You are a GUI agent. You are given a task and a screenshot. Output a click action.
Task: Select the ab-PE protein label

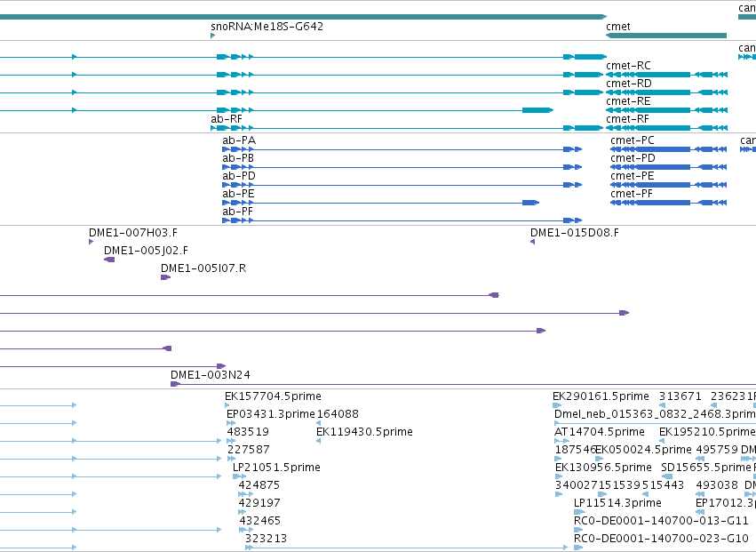(238, 194)
